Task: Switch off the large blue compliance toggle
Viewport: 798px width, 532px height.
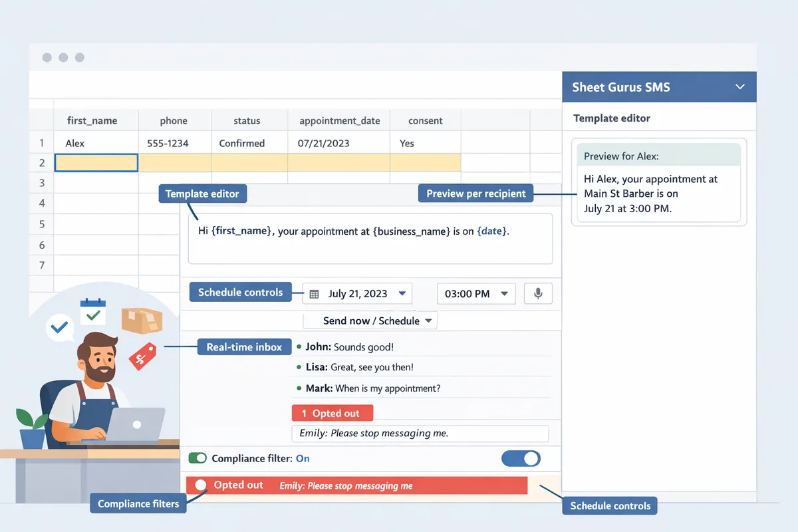Action: tap(521, 458)
